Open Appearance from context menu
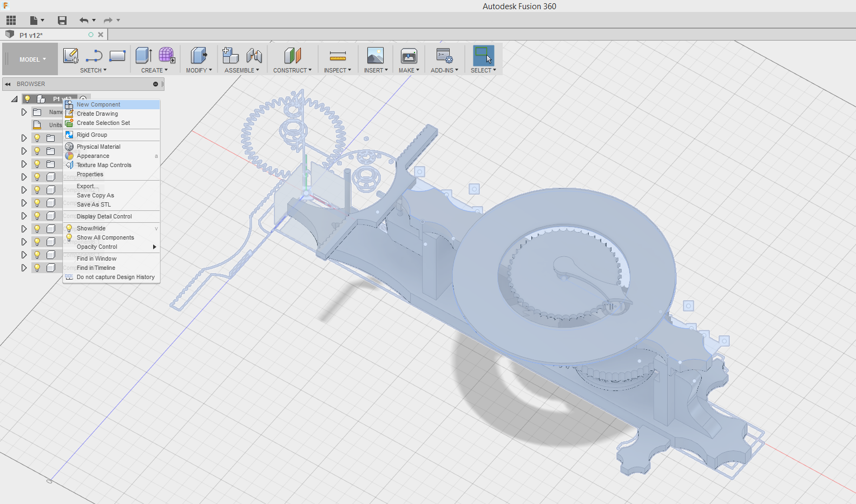Image resolution: width=856 pixels, height=504 pixels. [111, 156]
